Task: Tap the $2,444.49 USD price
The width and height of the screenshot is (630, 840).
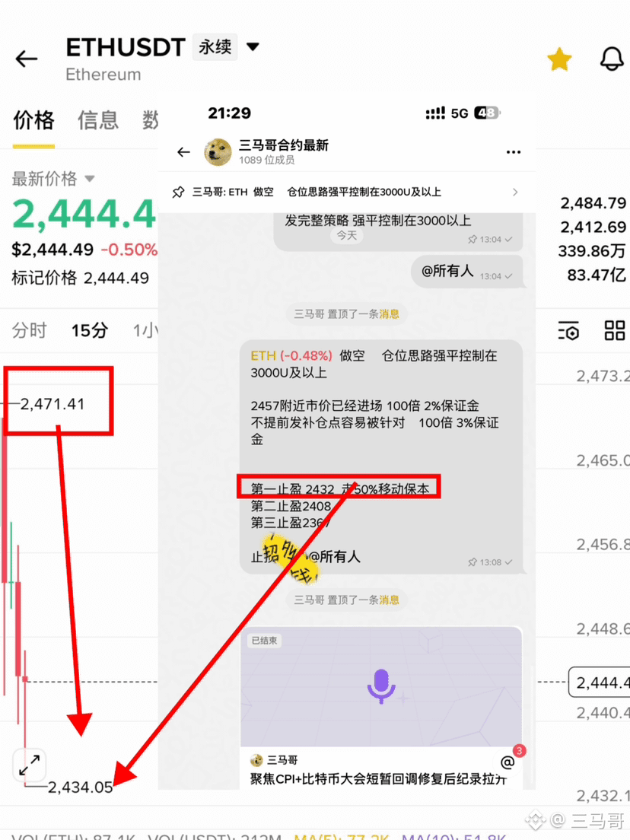Action: coord(52,250)
